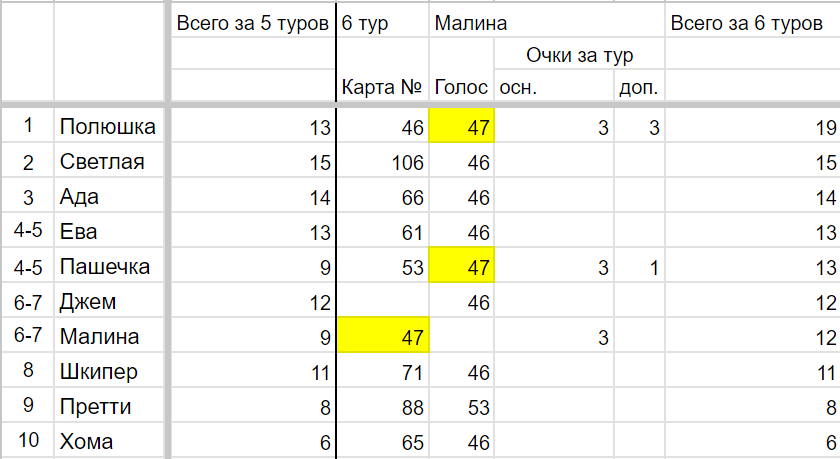Select the 'Карта №' column header
840x459 pixels.
[x=382, y=86]
